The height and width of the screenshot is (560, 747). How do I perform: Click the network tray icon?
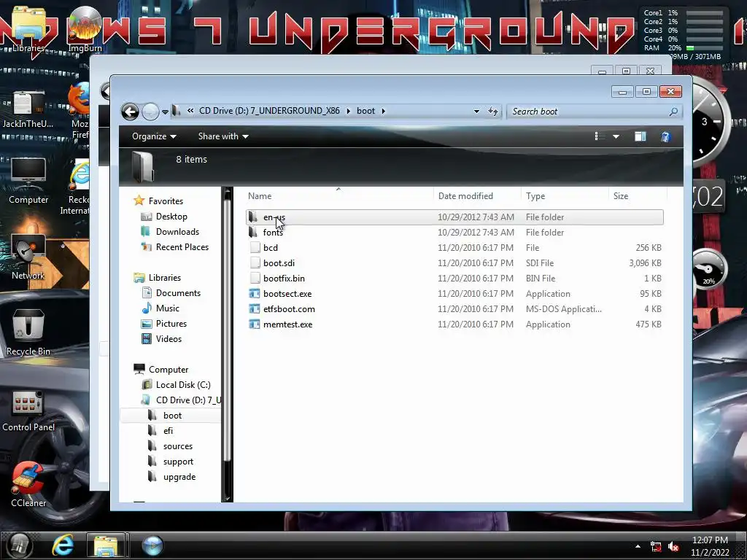tap(656, 547)
